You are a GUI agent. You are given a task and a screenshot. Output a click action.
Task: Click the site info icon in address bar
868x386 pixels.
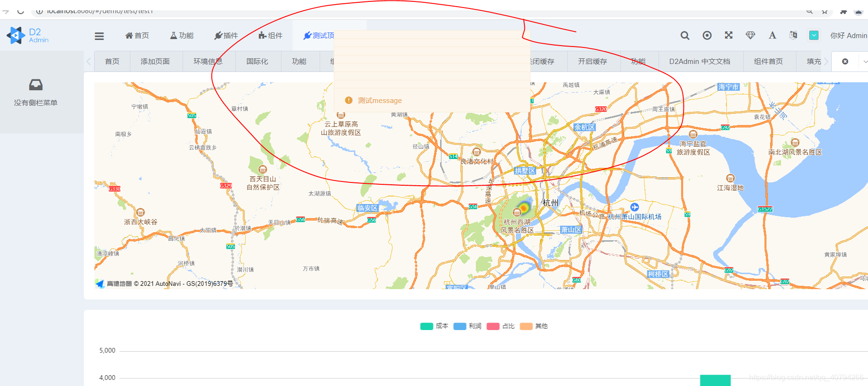tap(40, 11)
